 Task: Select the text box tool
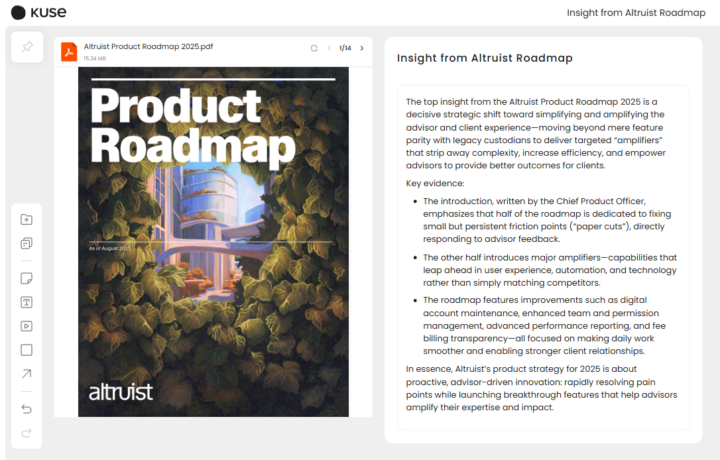pyautogui.click(x=27, y=302)
